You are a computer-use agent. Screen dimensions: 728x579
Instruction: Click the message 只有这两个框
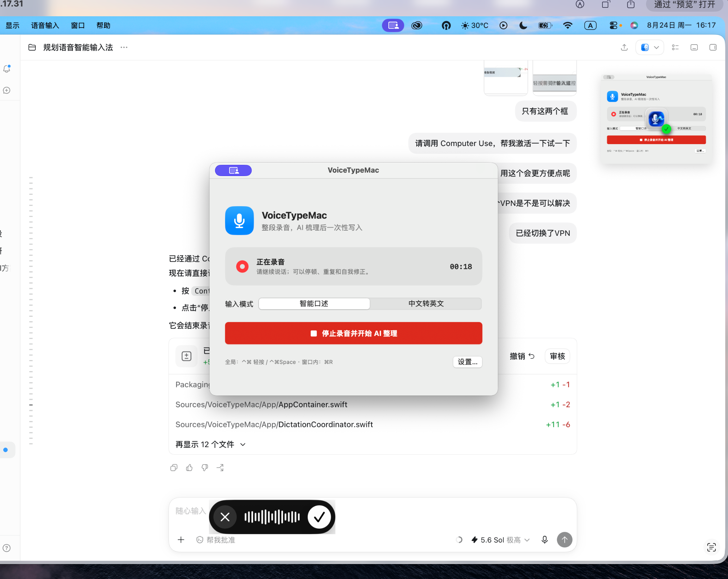tap(545, 111)
